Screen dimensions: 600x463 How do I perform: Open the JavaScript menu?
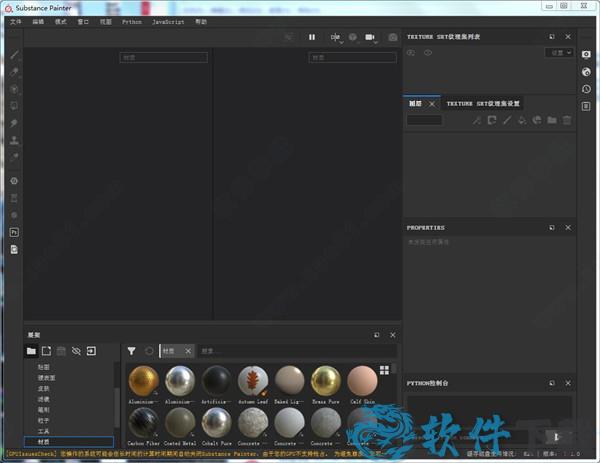168,22
